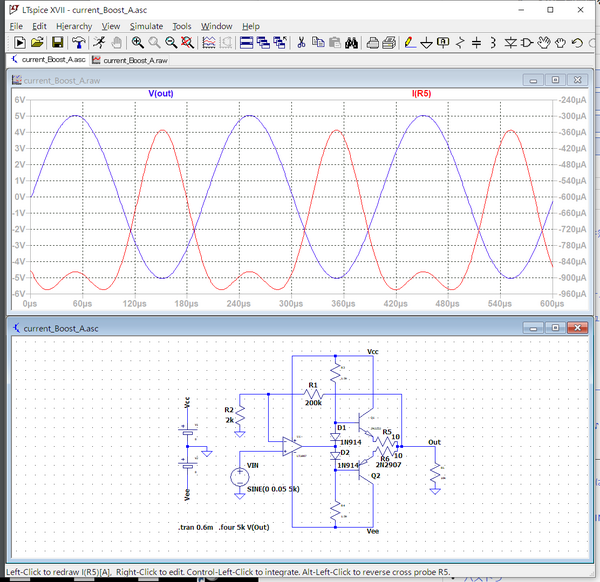This screenshot has width=600, height=582.
Task: Select the Draw Wire pencil tool
Action: click(409, 43)
